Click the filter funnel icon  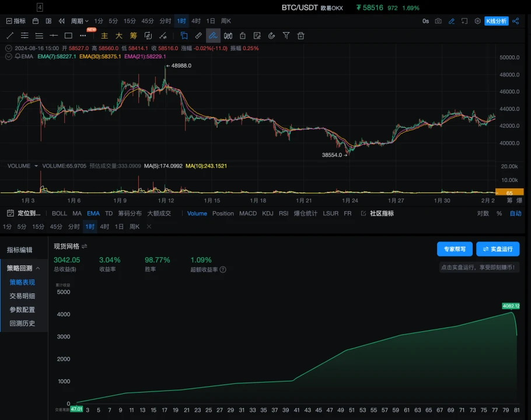286,36
